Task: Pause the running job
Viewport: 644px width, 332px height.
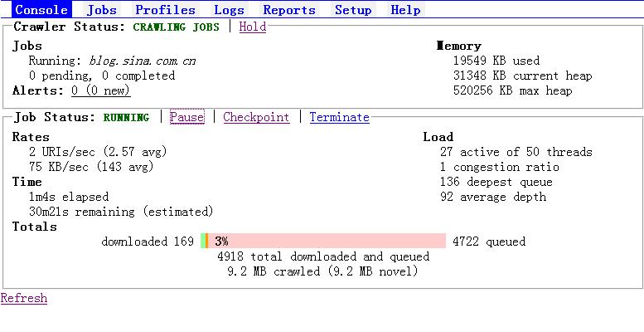Action: pyautogui.click(x=186, y=117)
